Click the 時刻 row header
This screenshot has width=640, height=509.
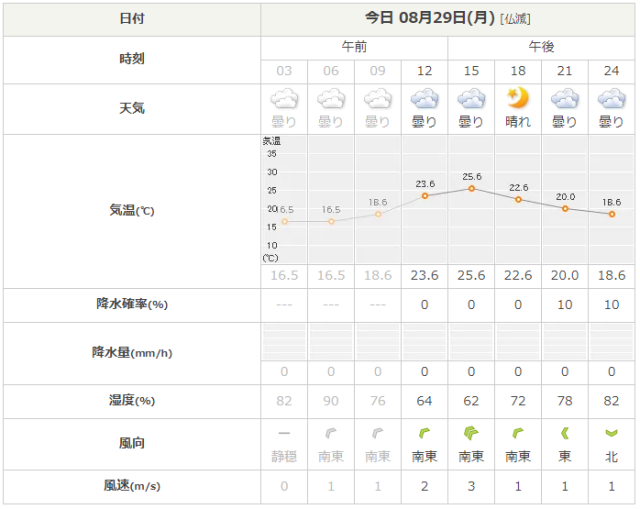pos(132,60)
